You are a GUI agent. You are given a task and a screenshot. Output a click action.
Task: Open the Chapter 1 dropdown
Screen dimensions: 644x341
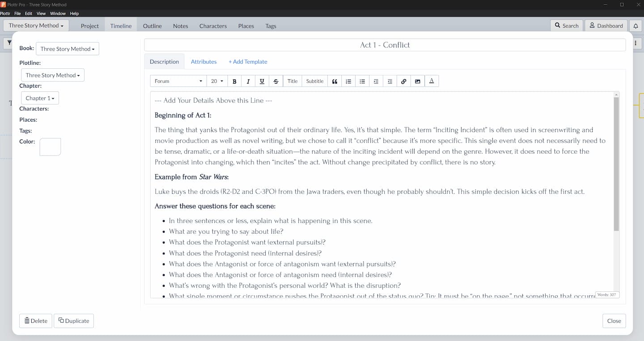click(x=40, y=98)
